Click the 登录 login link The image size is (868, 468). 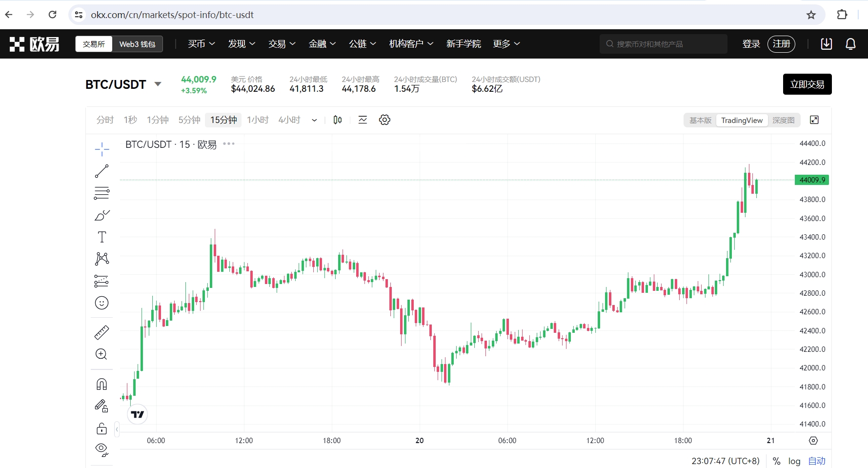point(751,44)
